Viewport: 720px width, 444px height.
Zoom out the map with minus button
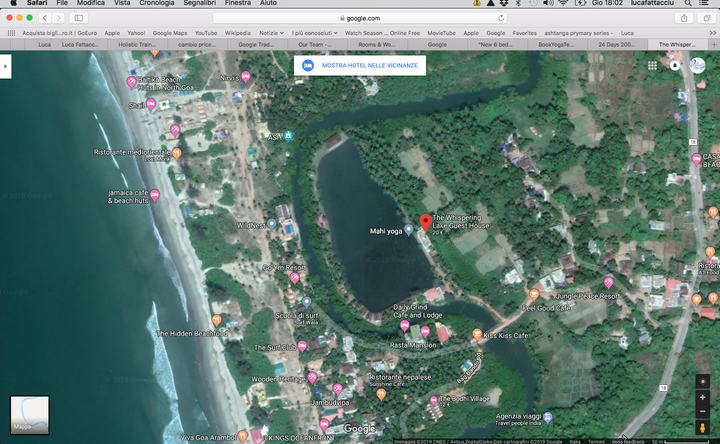point(702,411)
